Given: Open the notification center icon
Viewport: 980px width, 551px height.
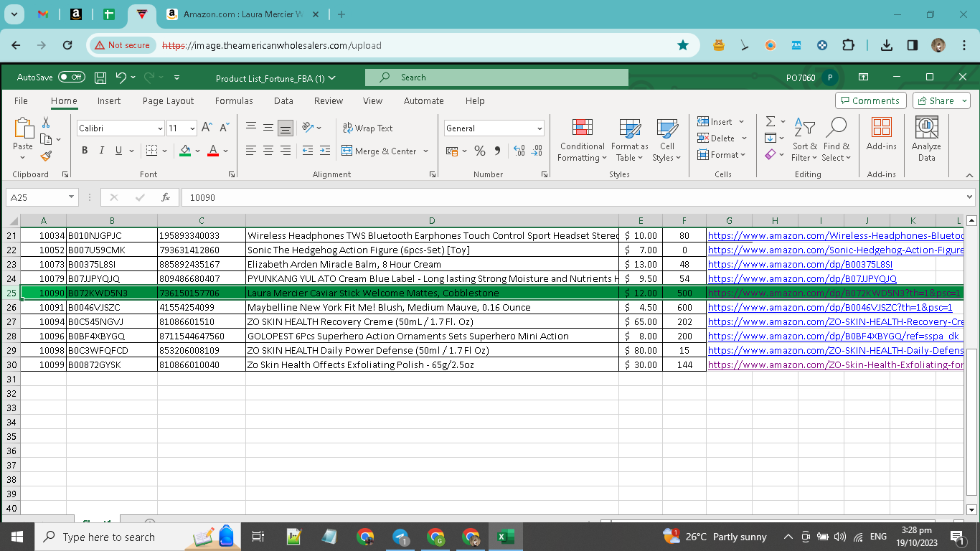Looking at the screenshot, I should point(957,537).
